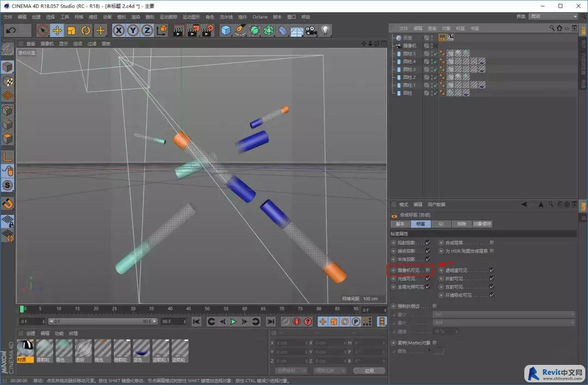Activate the Rotate tool

pyautogui.click(x=85, y=30)
